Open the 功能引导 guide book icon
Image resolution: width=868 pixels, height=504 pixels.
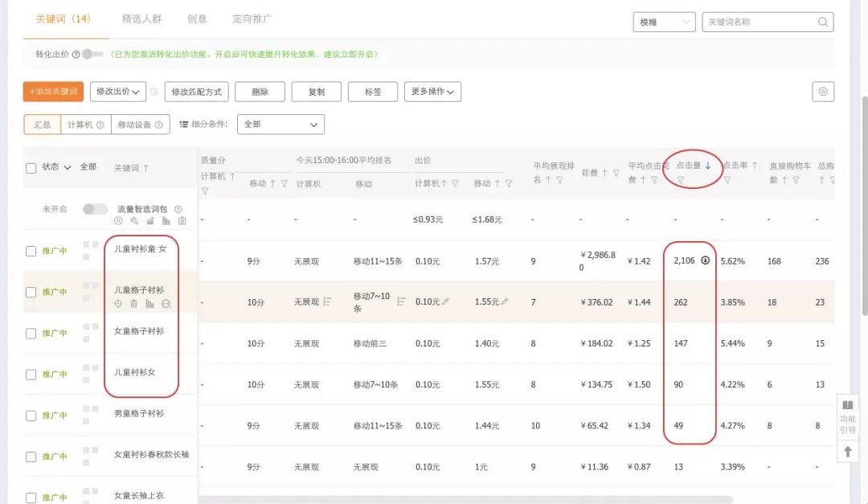coord(848,405)
